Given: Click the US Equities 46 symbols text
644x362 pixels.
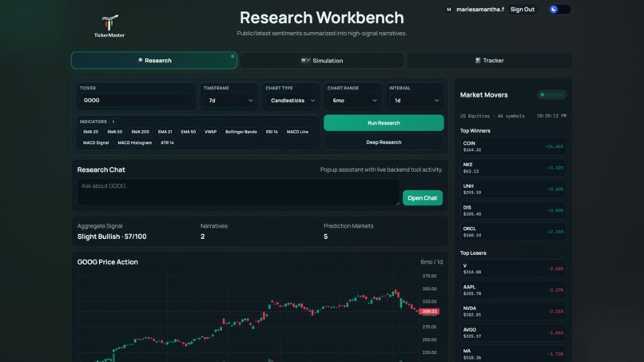Looking at the screenshot, I should click(492, 116).
